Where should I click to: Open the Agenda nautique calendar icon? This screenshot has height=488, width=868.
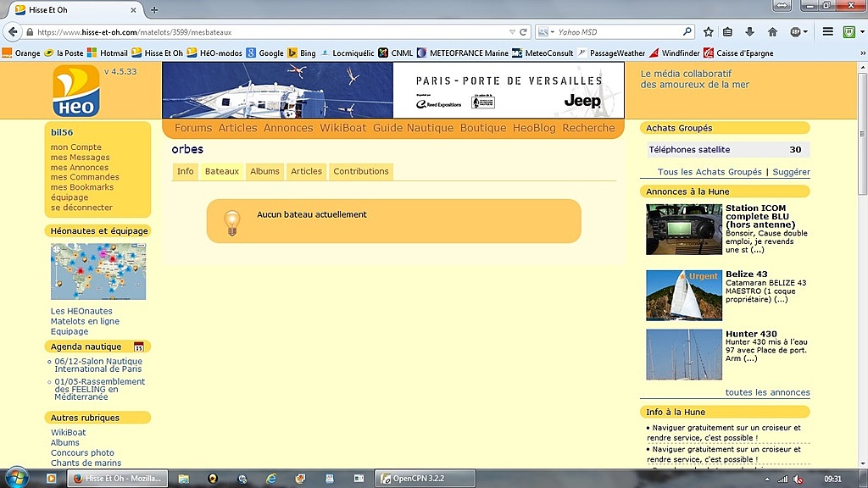point(138,347)
